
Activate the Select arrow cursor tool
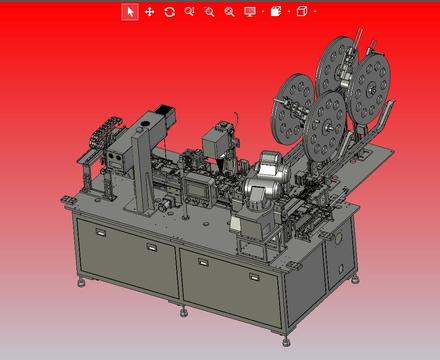(x=130, y=12)
